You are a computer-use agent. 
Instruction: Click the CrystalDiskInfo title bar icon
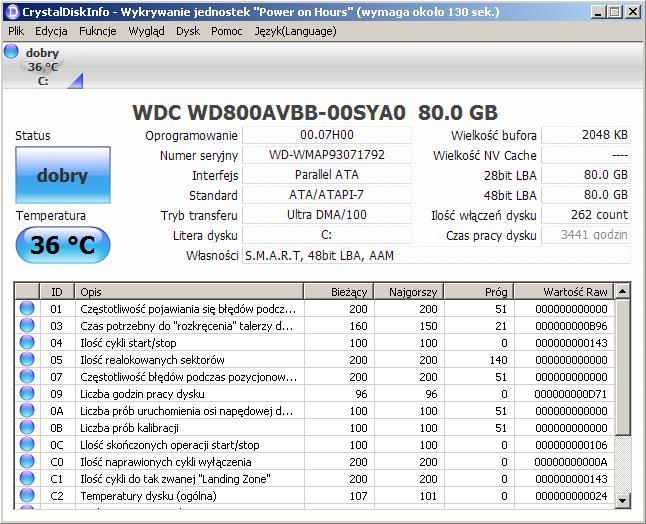pyautogui.click(x=13, y=12)
